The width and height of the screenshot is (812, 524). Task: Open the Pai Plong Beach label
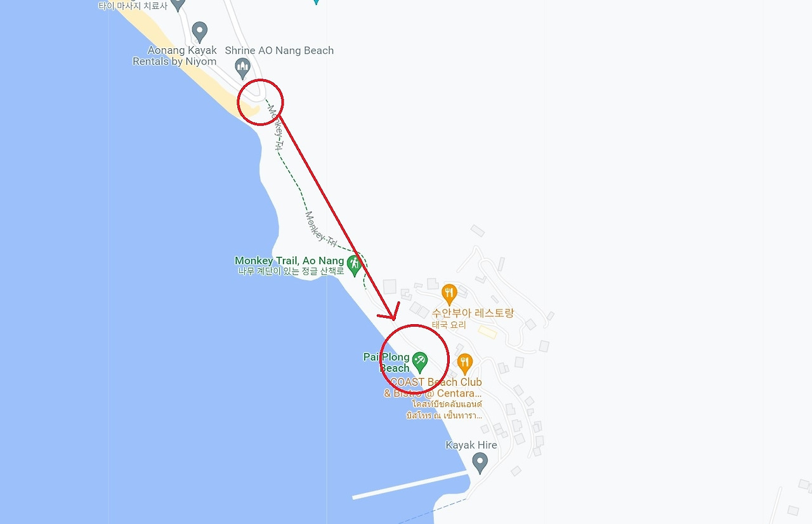386,362
